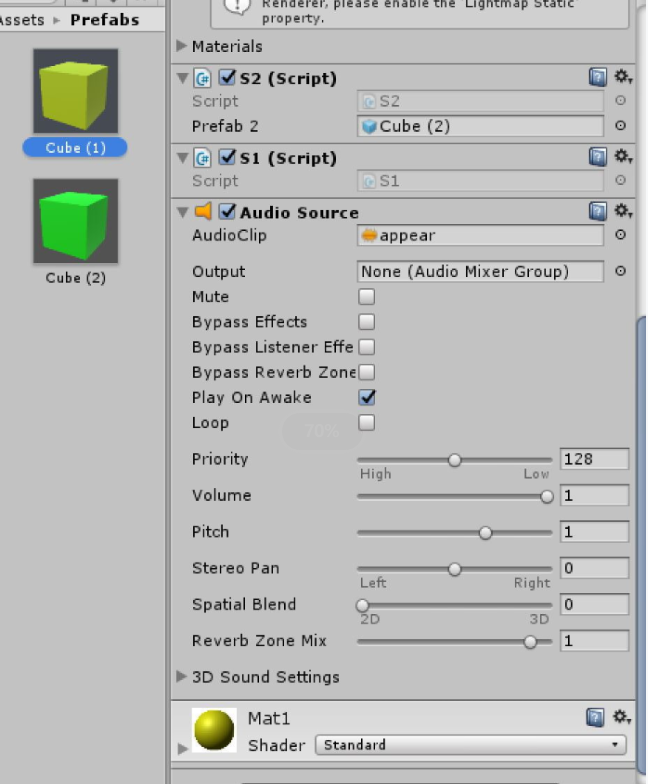This screenshot has width=648, height=784.
Task: Open the Shader Standard dropdown
Action: tap(470, 744)
